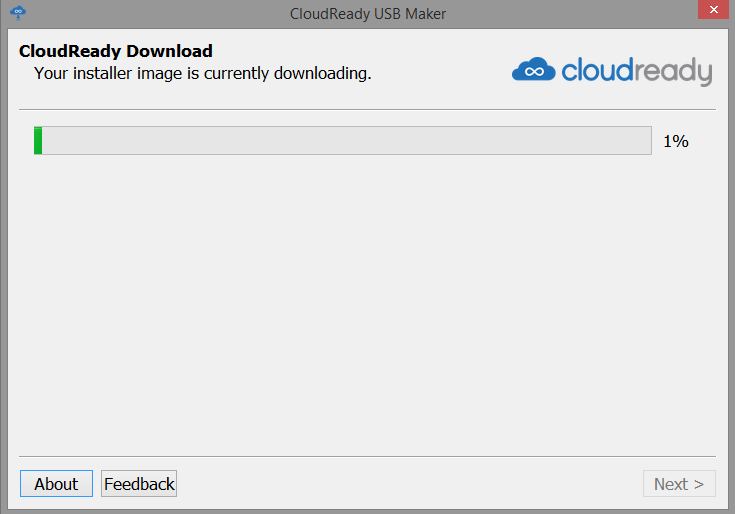Click the CloudReady app icon in title bar
The height and width of the screenshot is (514, 735).
pos(17,11)
